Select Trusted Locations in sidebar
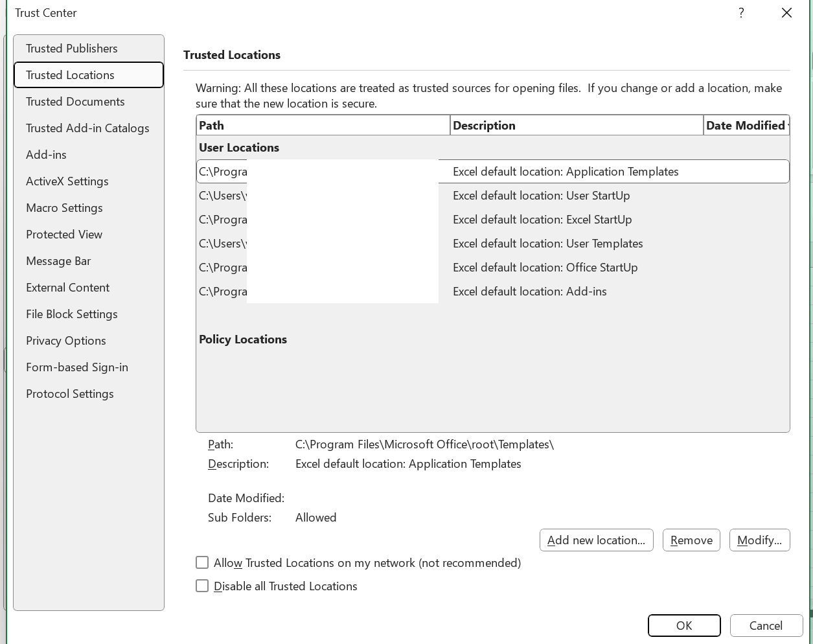 click(89, 75)
